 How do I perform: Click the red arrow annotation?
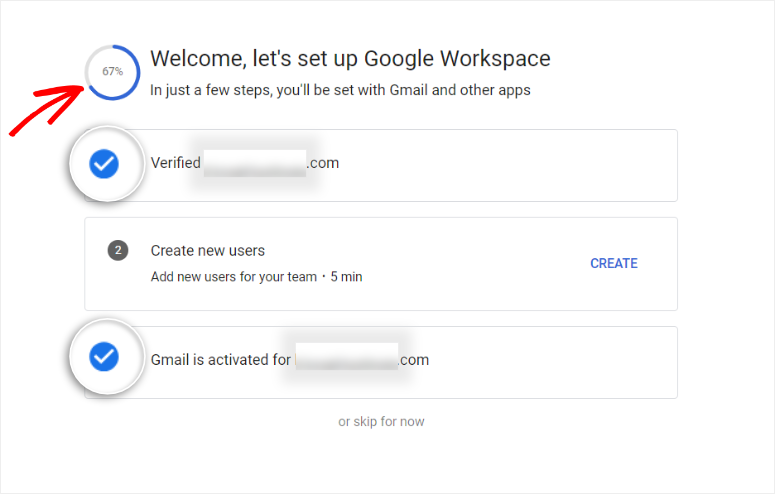(47, 110)
